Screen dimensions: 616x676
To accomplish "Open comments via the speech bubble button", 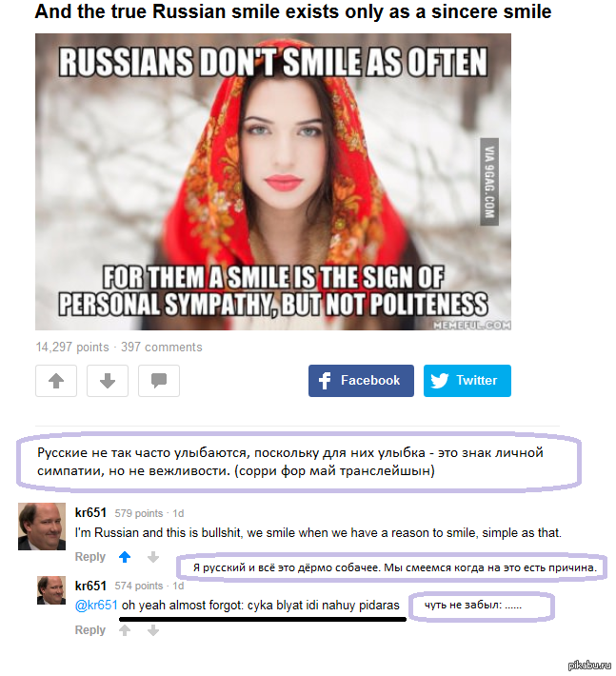I will pos(159,381).
